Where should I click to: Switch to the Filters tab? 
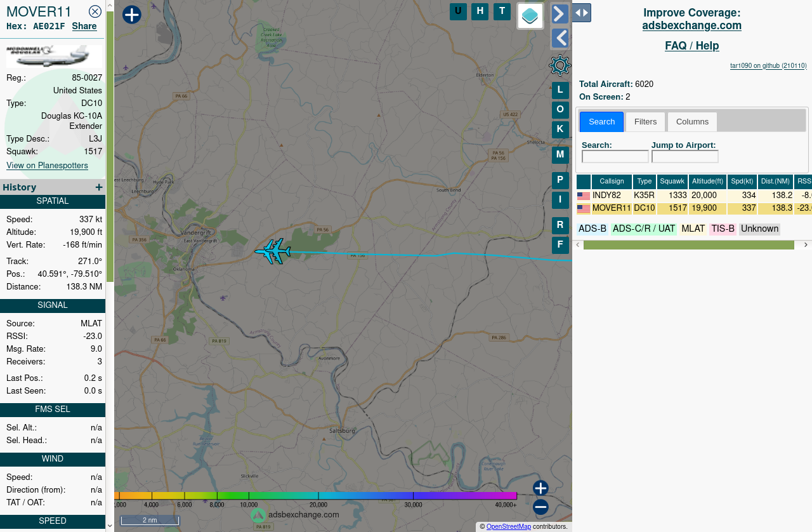(x=645, y=122)
